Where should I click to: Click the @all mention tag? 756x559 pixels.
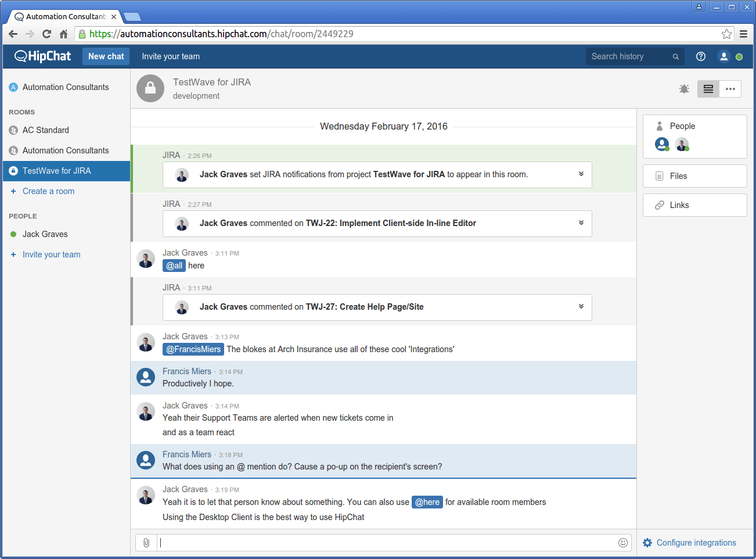click(x=174, y=266)
